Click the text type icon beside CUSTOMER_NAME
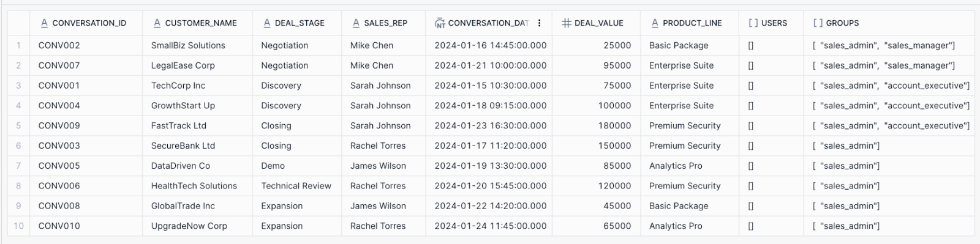Image resolution: width=980 pixels, height=244 pixels. pyautogui.click(x=157, y=23)
